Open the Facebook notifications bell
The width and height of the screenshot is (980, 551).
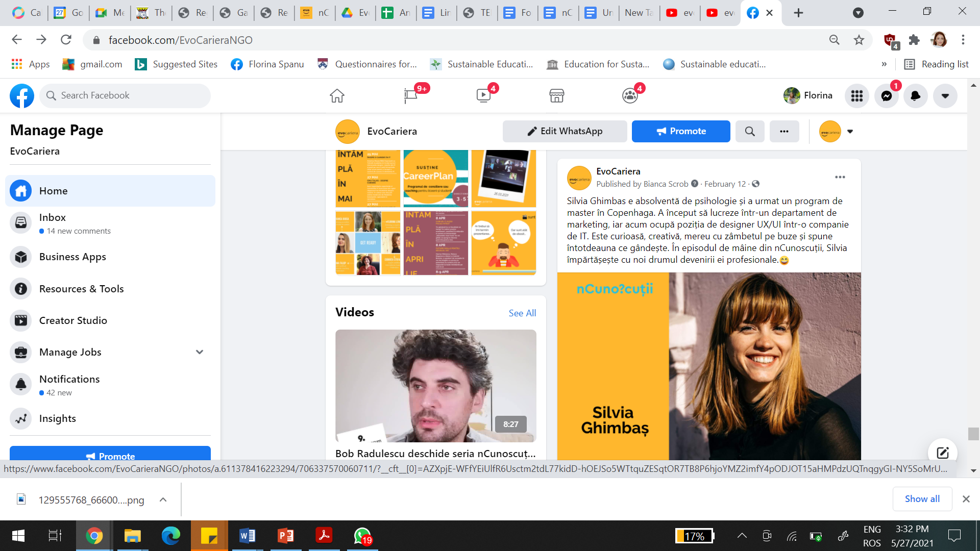coord(916,95)
